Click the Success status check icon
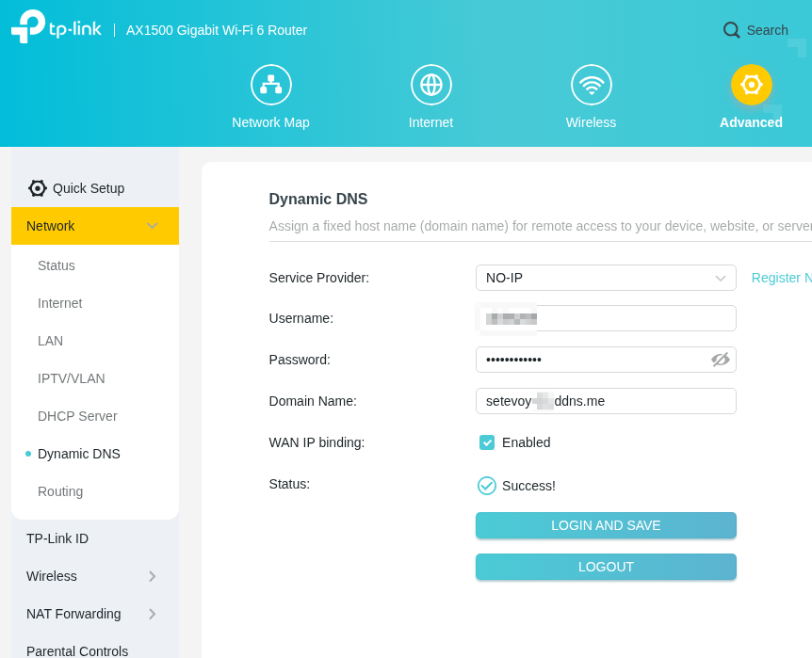812x658 pixels. tap(487, 486)
